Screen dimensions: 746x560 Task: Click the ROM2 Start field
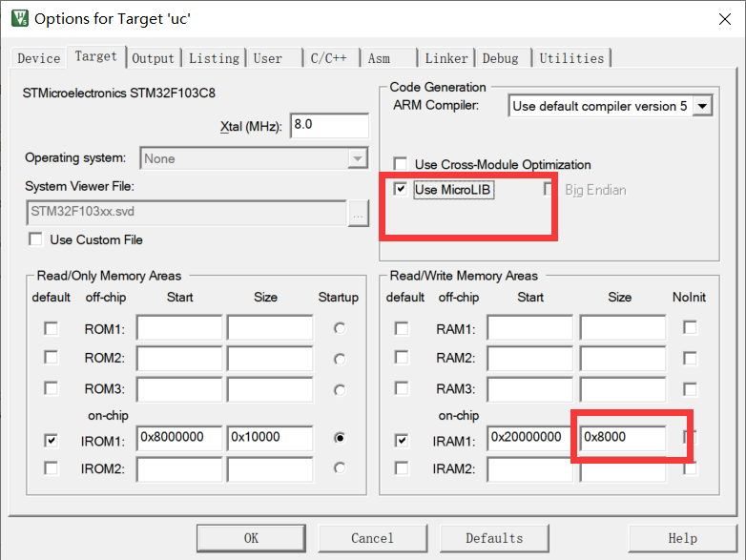pyautogui.click(x=179, y=358)
